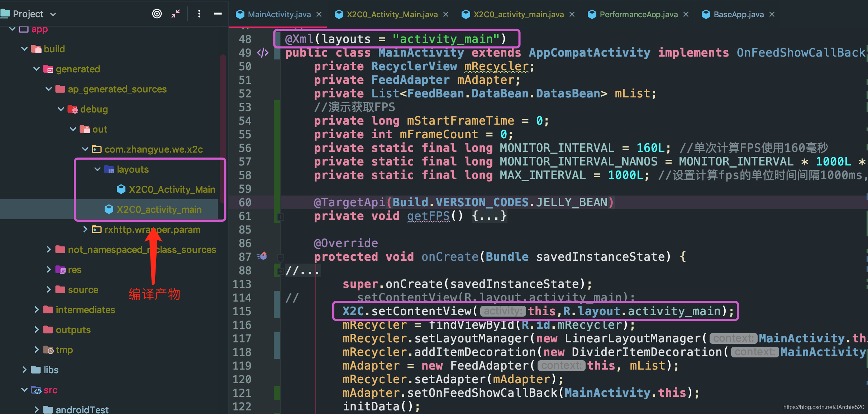
Task: Collapse the layouts folder
Action: point(97,169)
